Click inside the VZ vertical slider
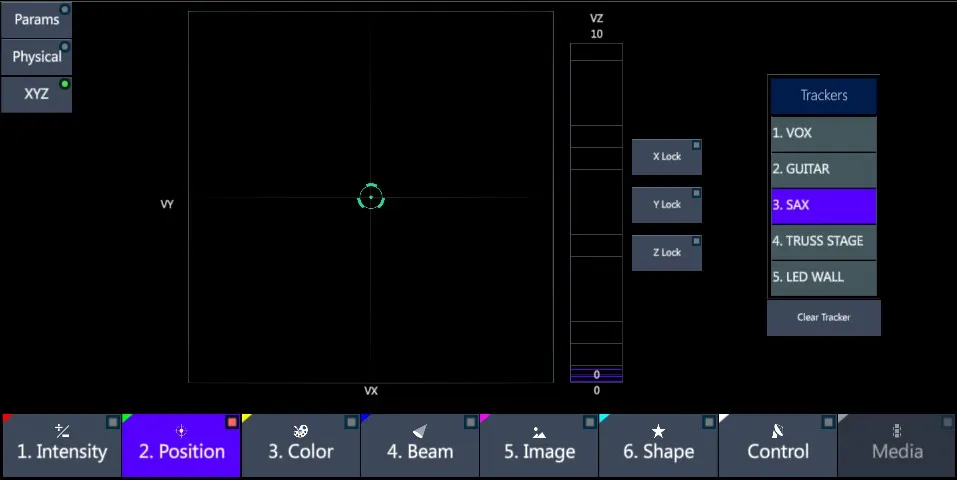This screenshot has height=480, width=957. click(x=596, y=213)
